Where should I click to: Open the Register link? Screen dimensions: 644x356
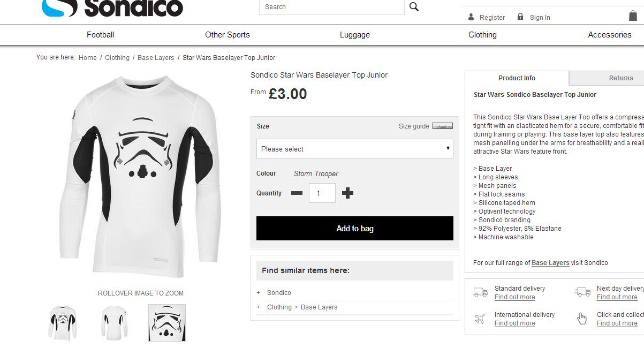click(x=492, y=18)
